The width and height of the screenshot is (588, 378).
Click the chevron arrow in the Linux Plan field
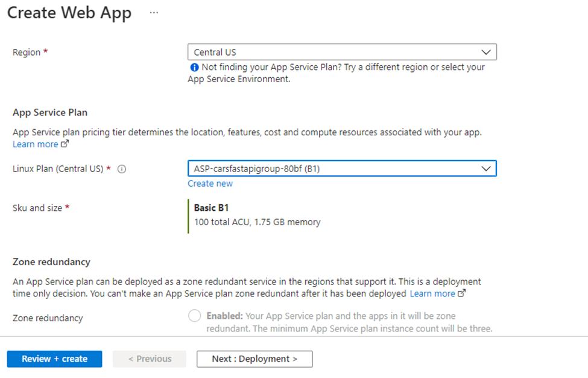[486, 168]
